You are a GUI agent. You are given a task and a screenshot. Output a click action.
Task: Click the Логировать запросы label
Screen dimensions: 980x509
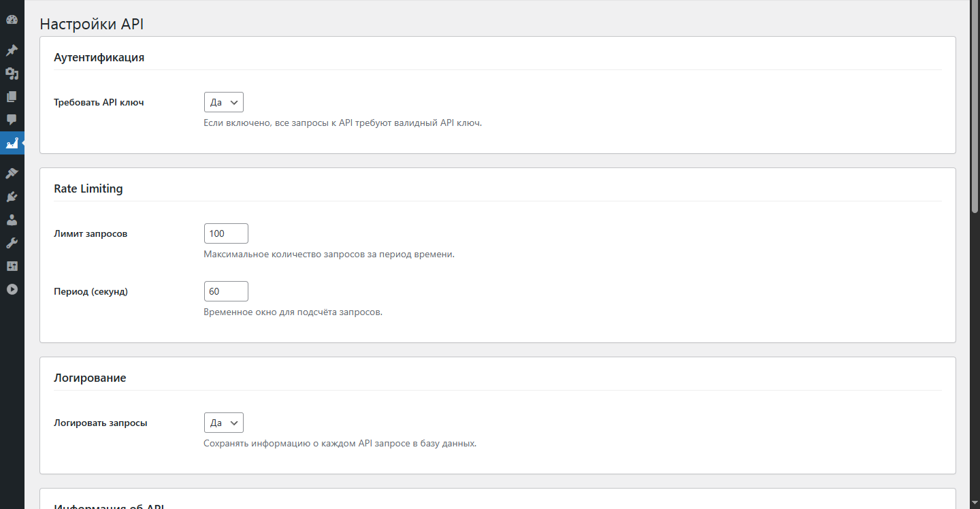pos(101,423)
